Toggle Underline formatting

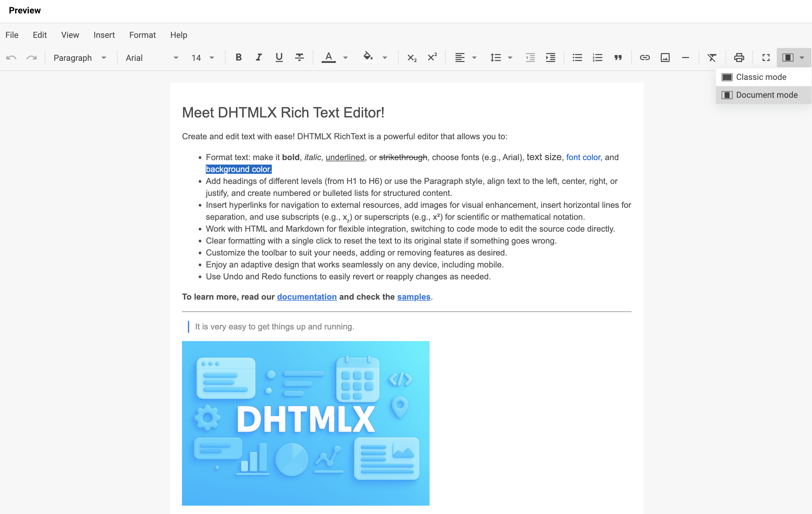[279, 58]
